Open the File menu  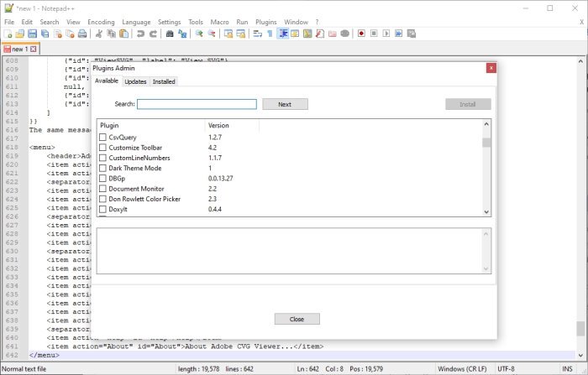click(x=9, y=22)
